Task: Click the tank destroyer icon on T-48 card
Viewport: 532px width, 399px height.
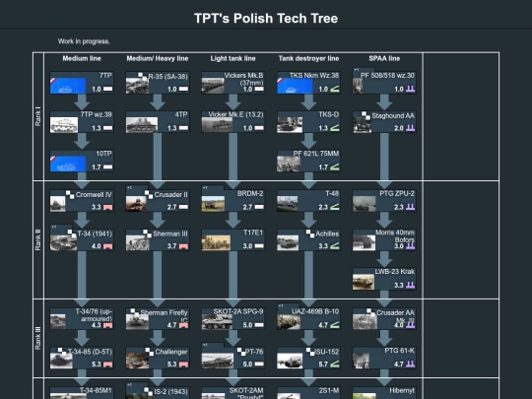Action: tap(335, 207)
